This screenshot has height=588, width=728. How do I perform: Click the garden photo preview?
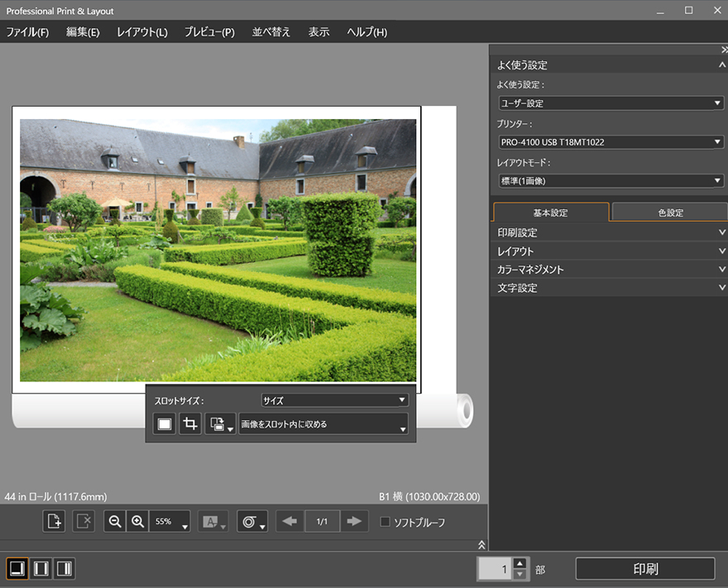(x=218, y=250)
